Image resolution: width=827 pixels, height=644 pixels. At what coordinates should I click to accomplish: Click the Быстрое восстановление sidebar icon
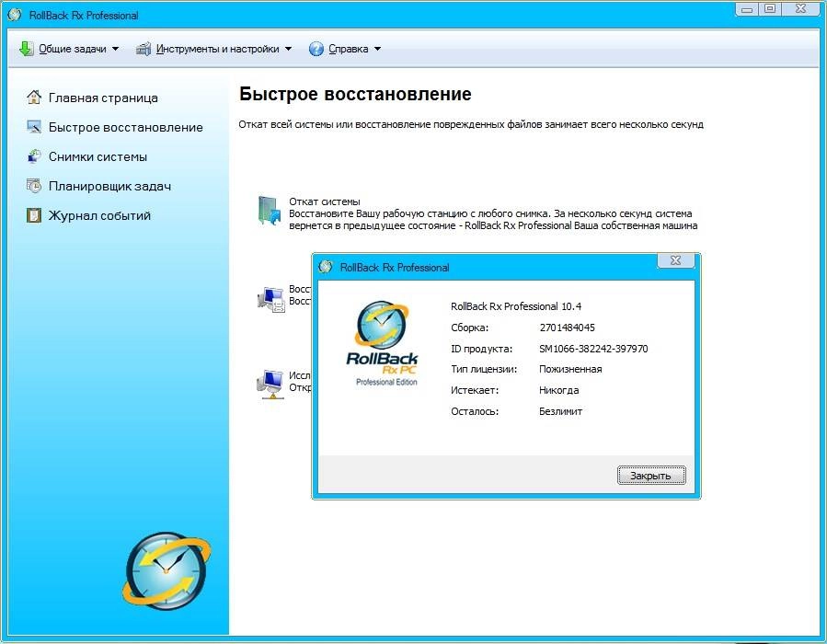(x=34, y=127)
